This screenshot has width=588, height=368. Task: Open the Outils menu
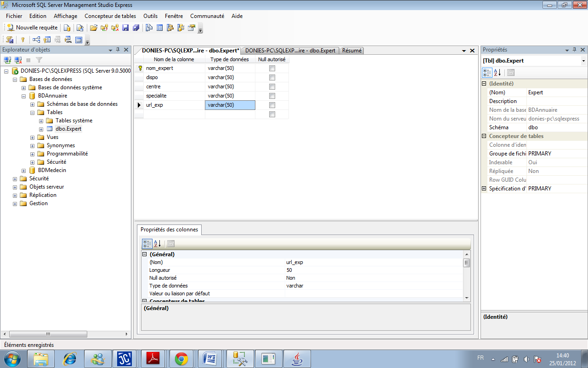click(x=151, y=16)
